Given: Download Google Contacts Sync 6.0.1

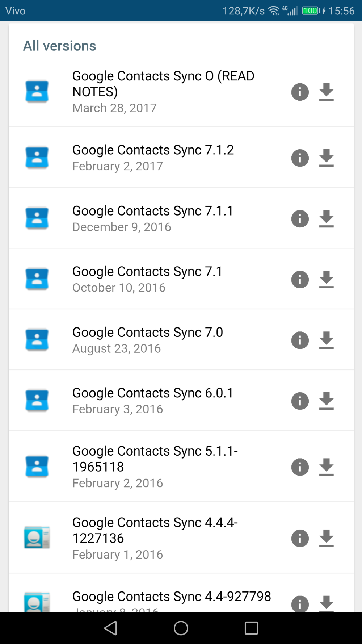Looking at the screenshot, I should click(326, 401).
